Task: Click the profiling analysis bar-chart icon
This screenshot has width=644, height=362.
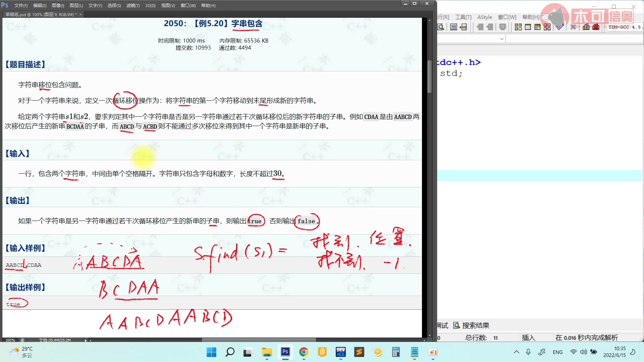Action: (x=586, y=27)
